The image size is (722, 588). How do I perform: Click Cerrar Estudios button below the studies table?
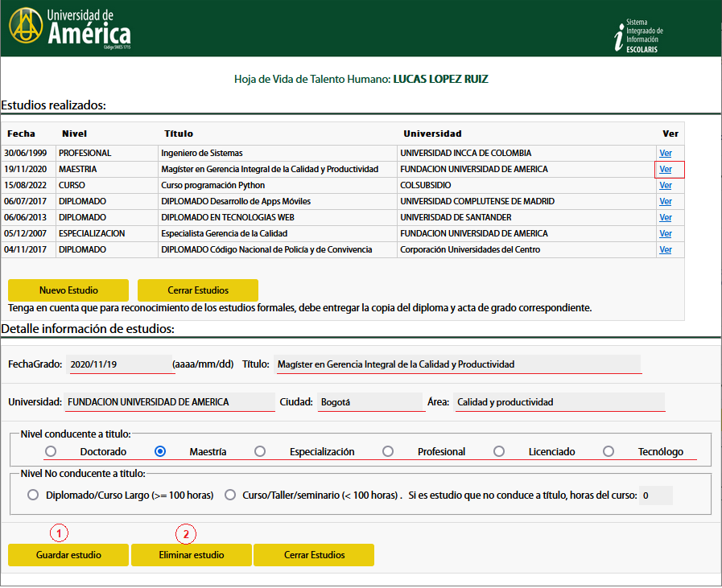(198, 290)
